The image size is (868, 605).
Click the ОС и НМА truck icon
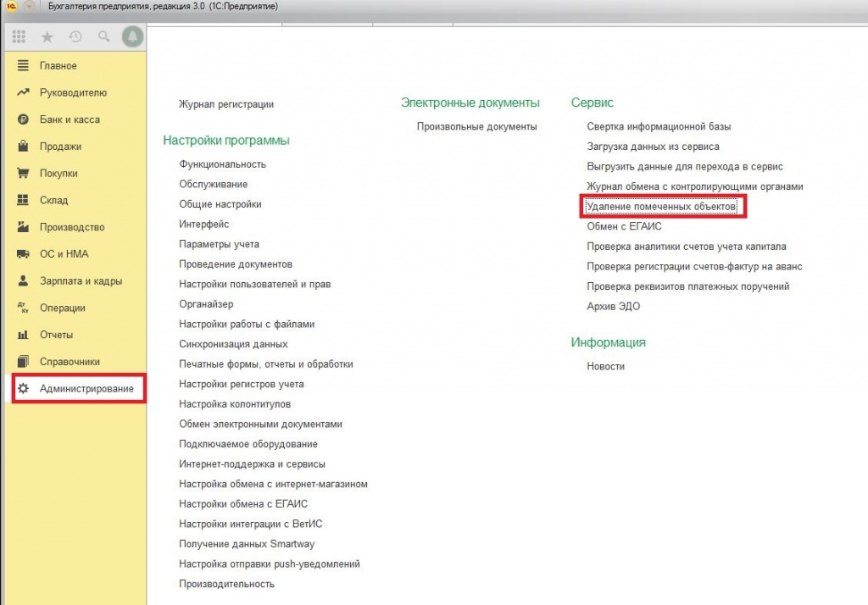[23, 253]
